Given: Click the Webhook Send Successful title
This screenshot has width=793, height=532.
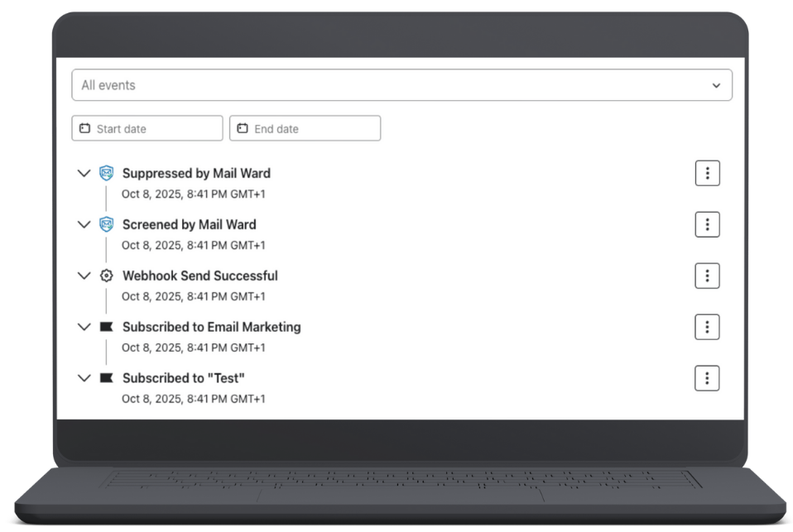Looking at the screenshot, I should [x=199, y=276].
